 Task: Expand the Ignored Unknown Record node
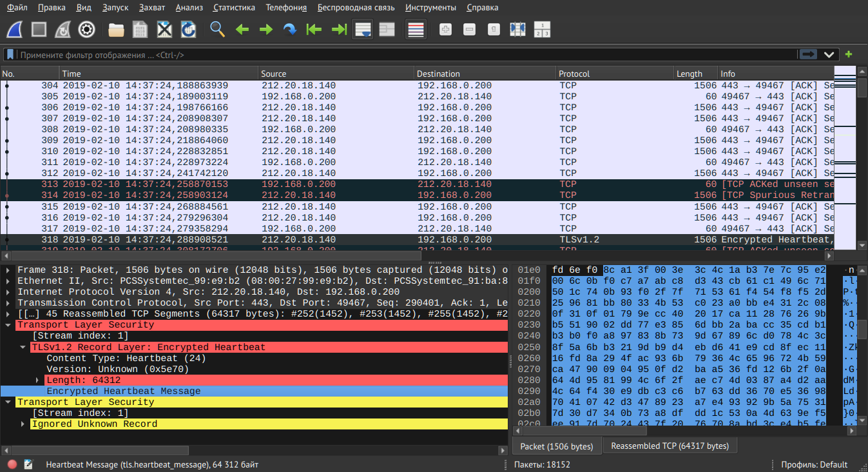pos(23,424)
